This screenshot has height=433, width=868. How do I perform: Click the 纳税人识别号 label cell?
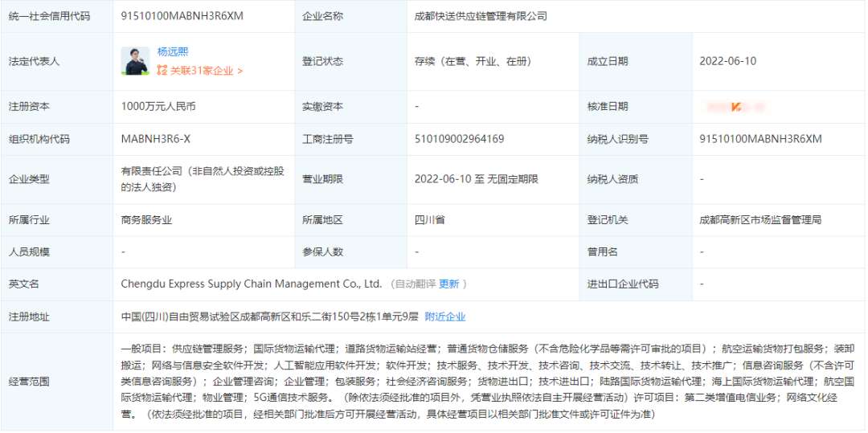(636, 139)
